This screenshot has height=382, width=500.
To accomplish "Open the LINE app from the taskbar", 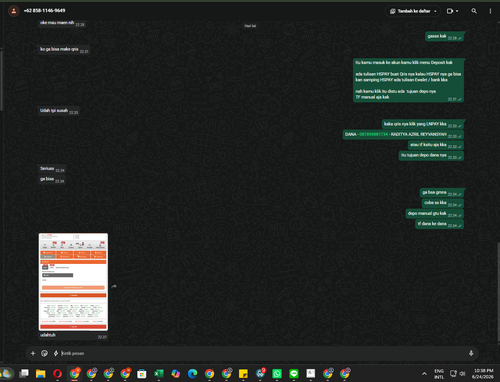I will (294, 373).
